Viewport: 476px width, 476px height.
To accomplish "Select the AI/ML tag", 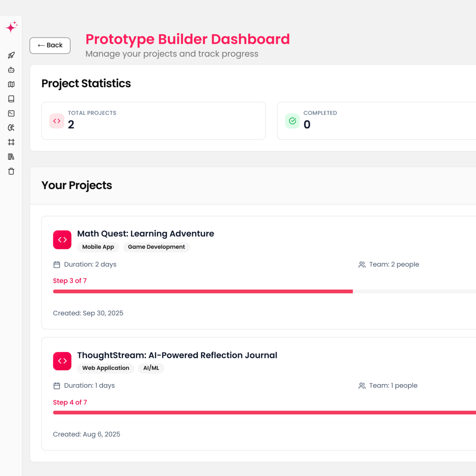I will coord(151,368).
